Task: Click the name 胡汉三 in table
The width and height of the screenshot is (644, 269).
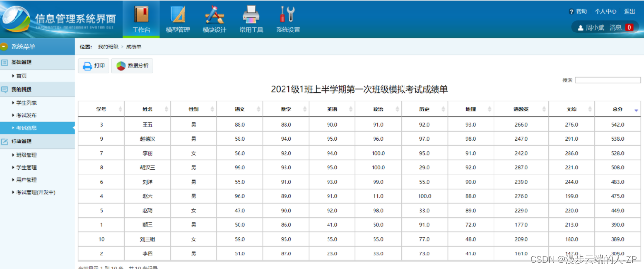Action: point(148,168)
